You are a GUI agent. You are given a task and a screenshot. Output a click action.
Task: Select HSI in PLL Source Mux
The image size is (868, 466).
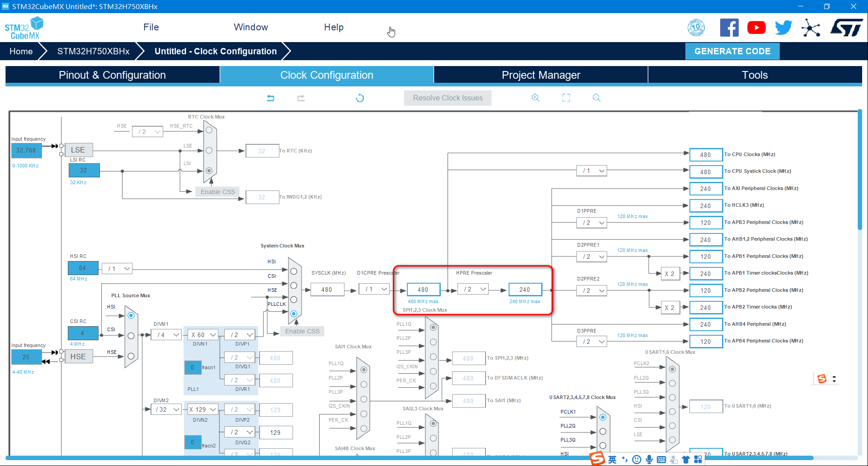coord(131,315)
